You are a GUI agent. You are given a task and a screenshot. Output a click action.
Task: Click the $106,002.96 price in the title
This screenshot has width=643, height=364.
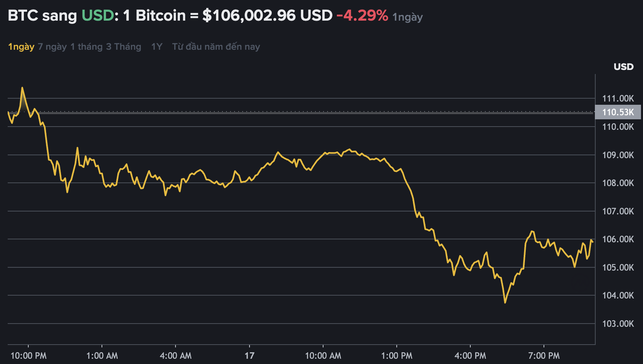click(x=249, y=16)
